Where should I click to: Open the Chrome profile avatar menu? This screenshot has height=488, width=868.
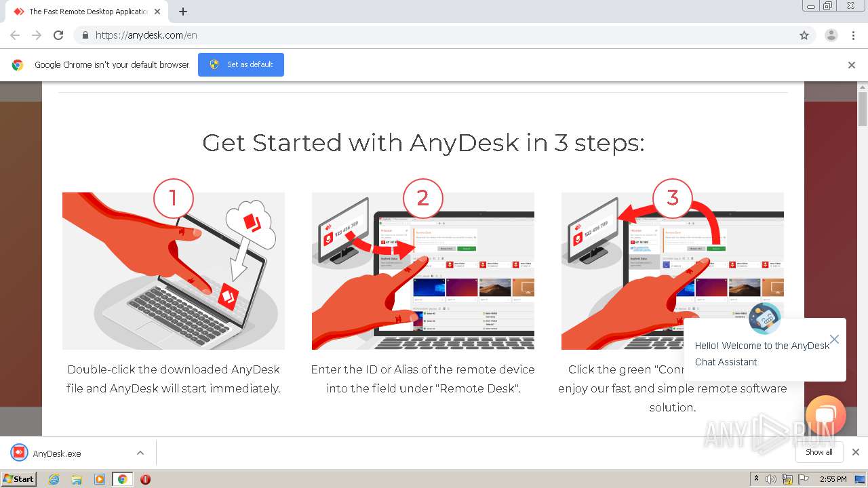831,35
